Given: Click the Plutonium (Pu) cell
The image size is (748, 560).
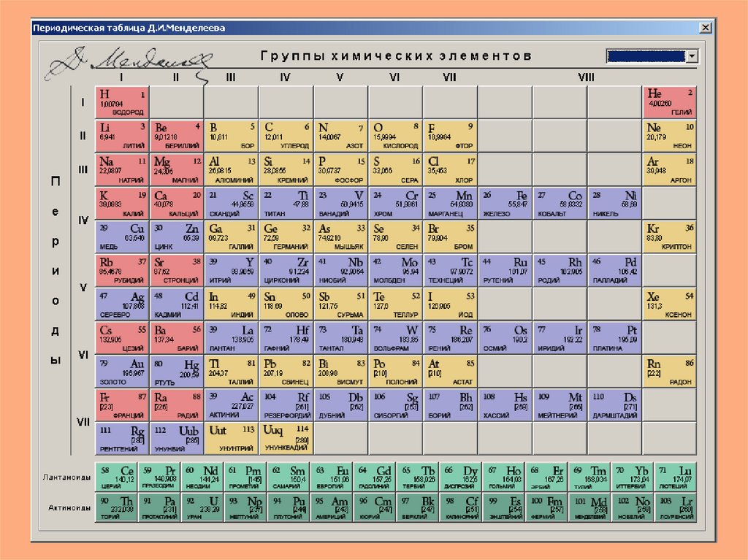Looking at the screenshot, I should click(x=288, y=507).
